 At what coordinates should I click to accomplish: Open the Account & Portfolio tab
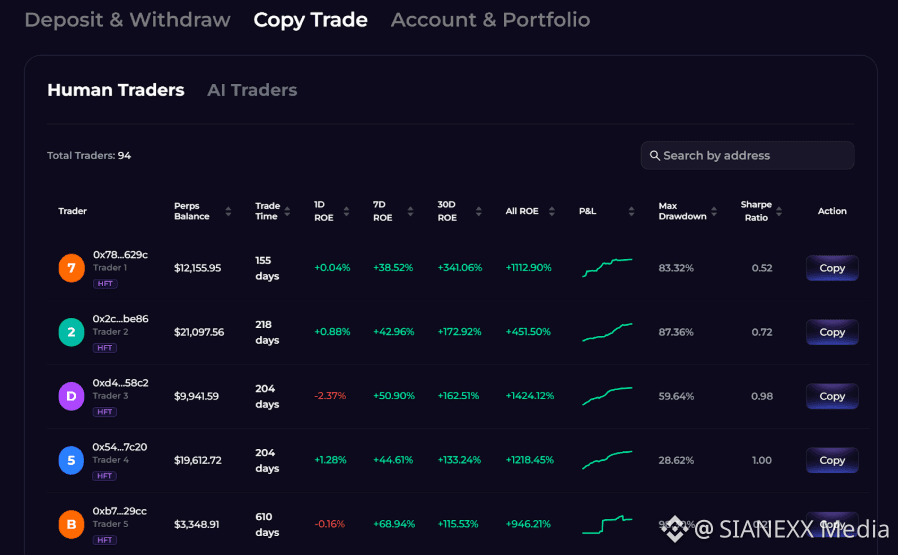tap(490, 20)
